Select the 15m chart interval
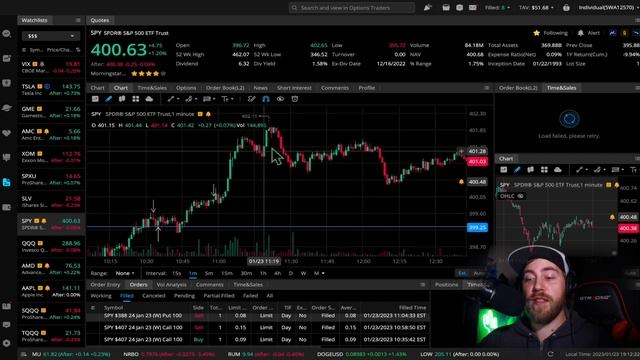The width and height of the screenshot is (640, 360). [x=227, y=273]
